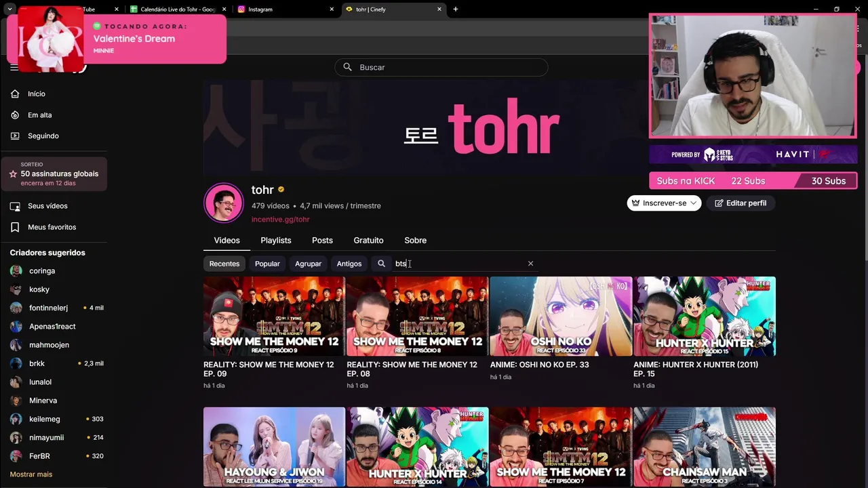Open mahmoojen creator avatar
This screenshot has height=488, width=868.
[x=16, y=345]
